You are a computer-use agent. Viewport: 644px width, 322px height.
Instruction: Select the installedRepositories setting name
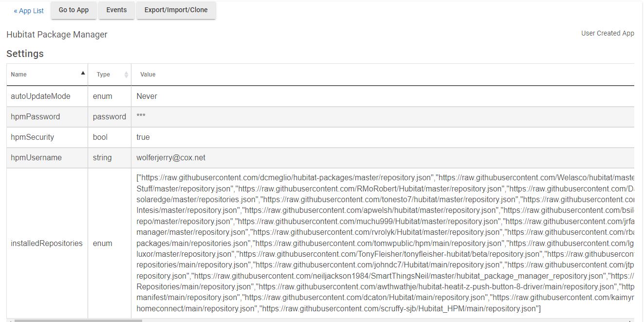coord(47,244)
